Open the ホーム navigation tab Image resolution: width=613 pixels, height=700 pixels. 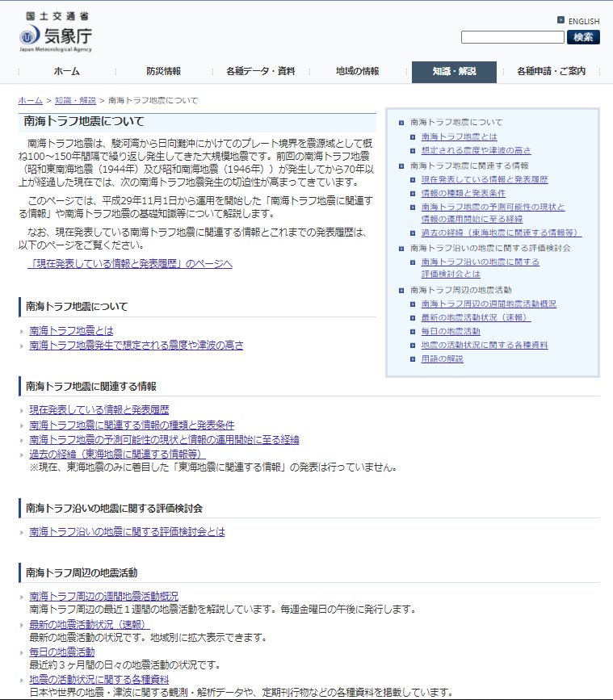67,71
